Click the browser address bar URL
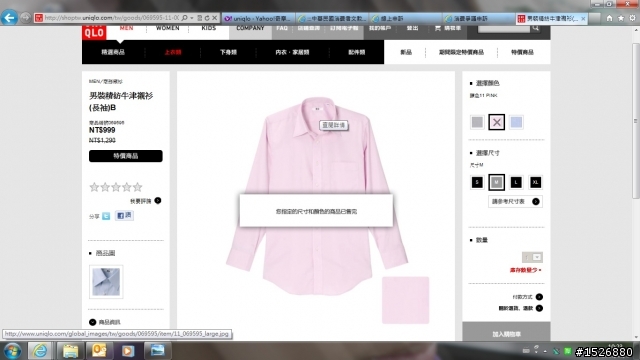 pos(111,18)
